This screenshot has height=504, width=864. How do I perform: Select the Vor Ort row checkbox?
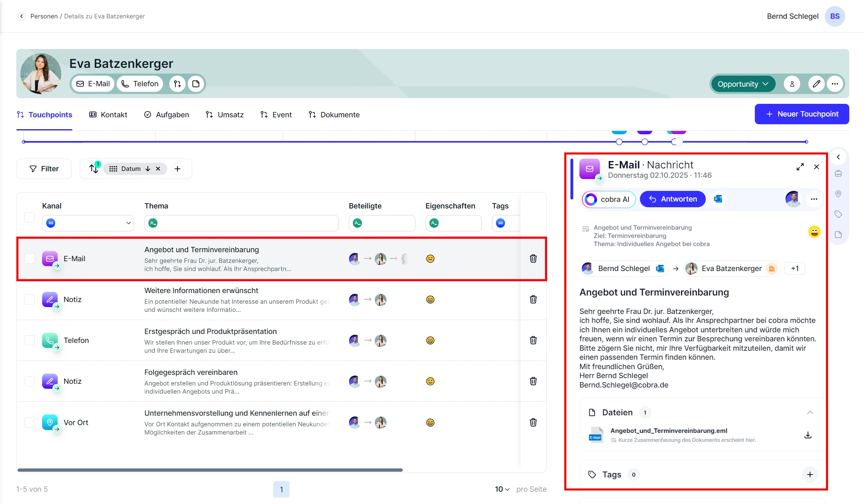click(29, 422)
